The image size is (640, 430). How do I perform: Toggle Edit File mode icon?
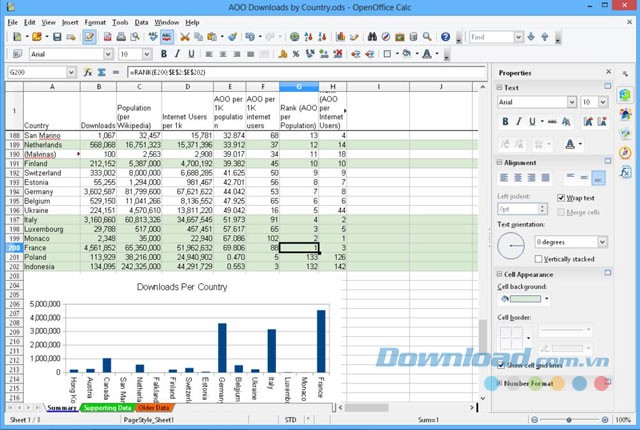[x=89, y=37]
